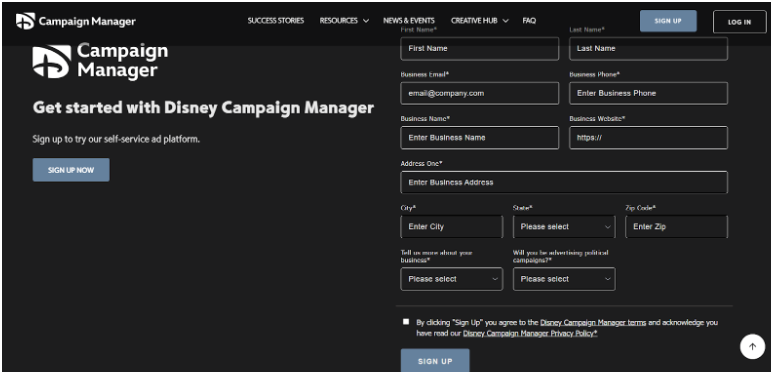773x374 pixels.
Task: Expand the Creative Hub chevron
Action: [x=506, y=21]
